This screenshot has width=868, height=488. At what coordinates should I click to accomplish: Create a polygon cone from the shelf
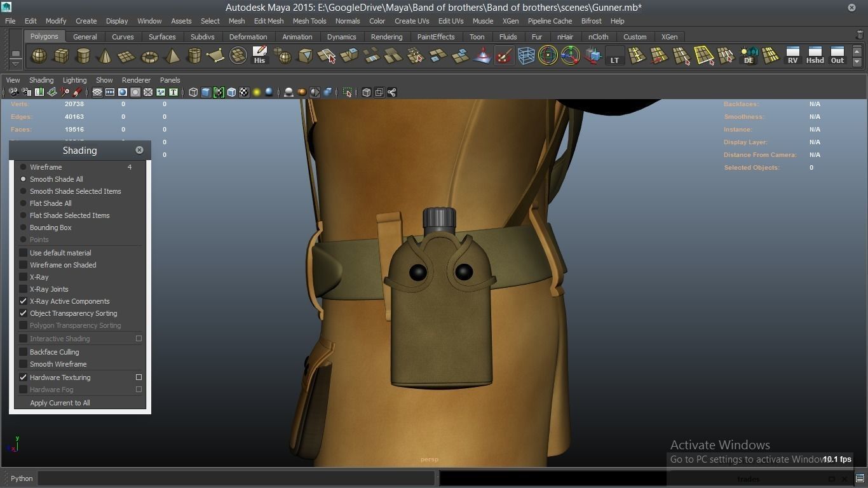pos(105,56)
